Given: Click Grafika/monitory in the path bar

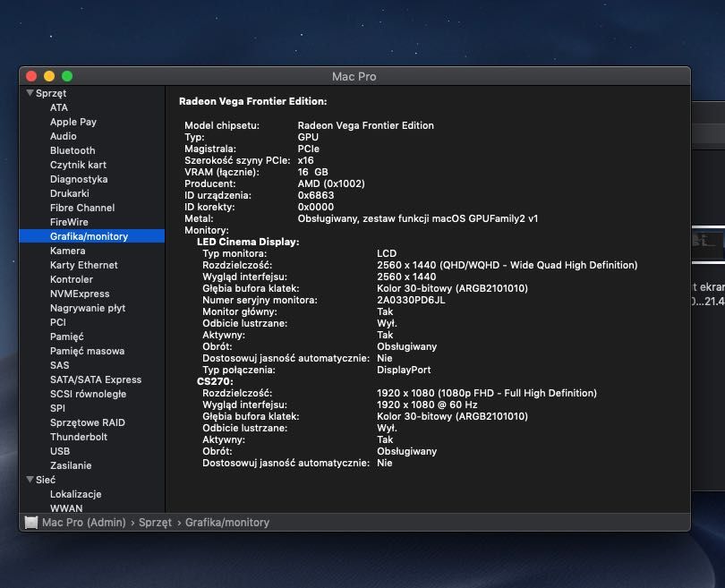Looking at the screenshot, I should click(227, 523).
